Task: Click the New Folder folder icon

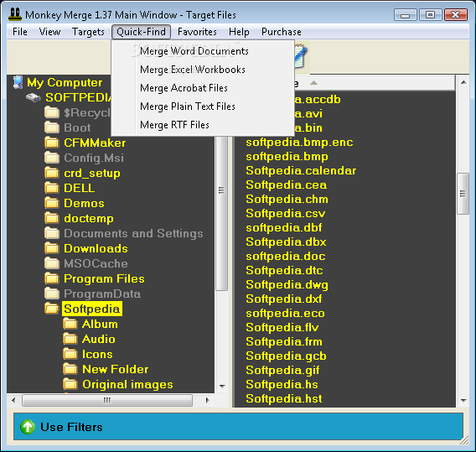Action: [x=70, y=369]
